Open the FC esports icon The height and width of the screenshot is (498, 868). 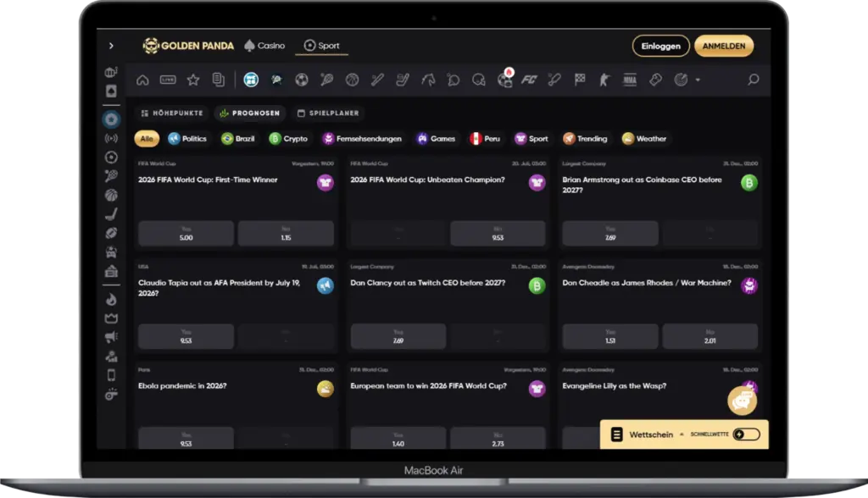tap(529, 80)
